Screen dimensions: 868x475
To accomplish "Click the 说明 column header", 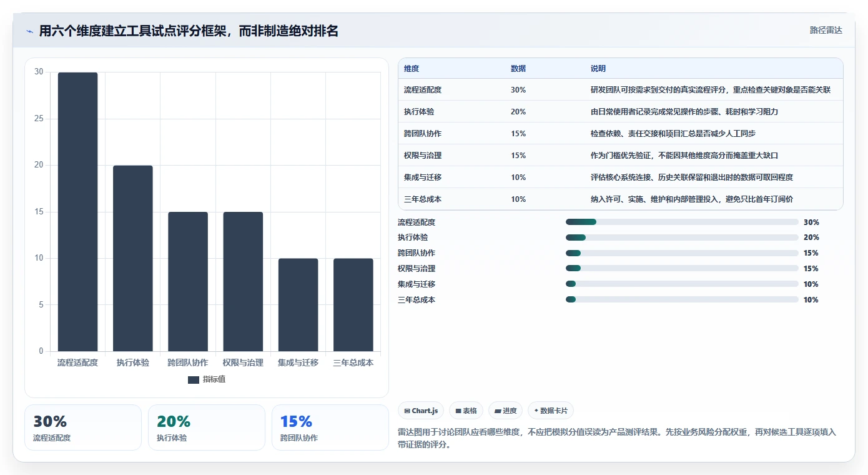I will 598,69.
